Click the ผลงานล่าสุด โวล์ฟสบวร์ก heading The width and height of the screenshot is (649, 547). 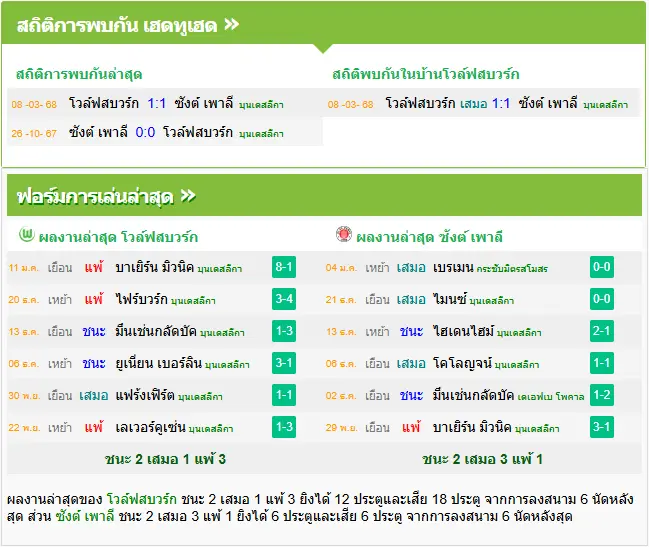pos(118,237)
